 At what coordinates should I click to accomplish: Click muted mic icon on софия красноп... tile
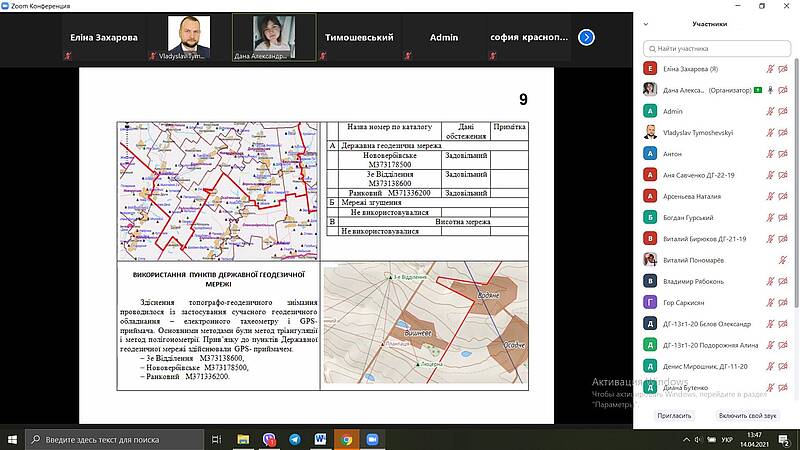(492, 56)
